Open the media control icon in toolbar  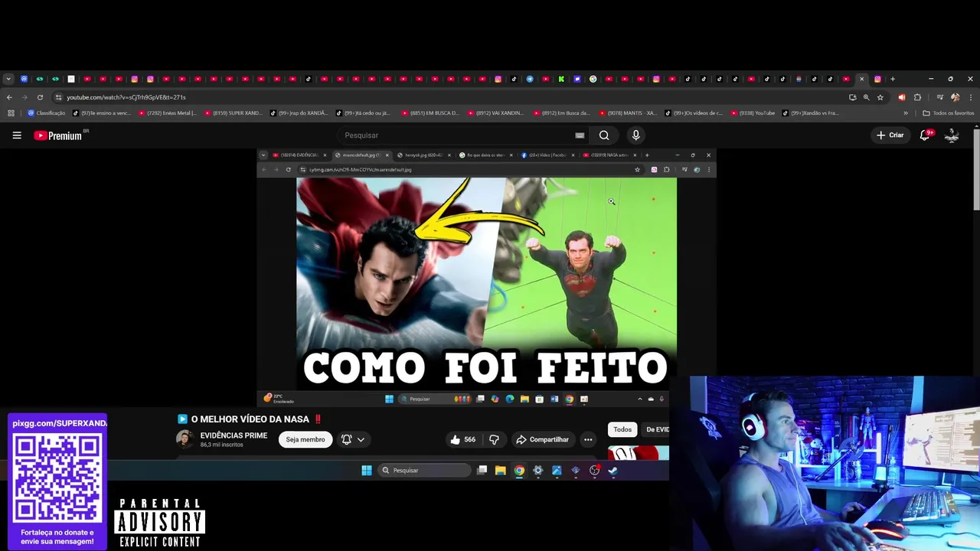click(939, 97)
